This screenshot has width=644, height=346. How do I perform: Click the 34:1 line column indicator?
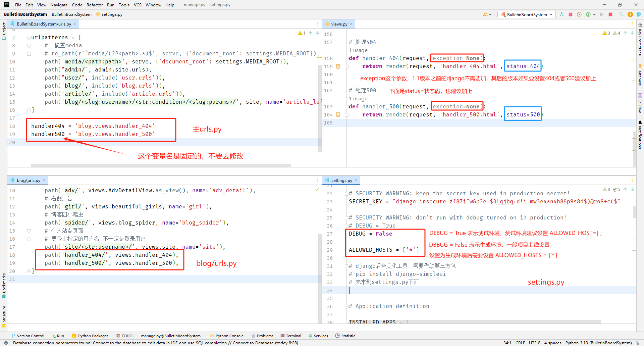coord(507,343)
